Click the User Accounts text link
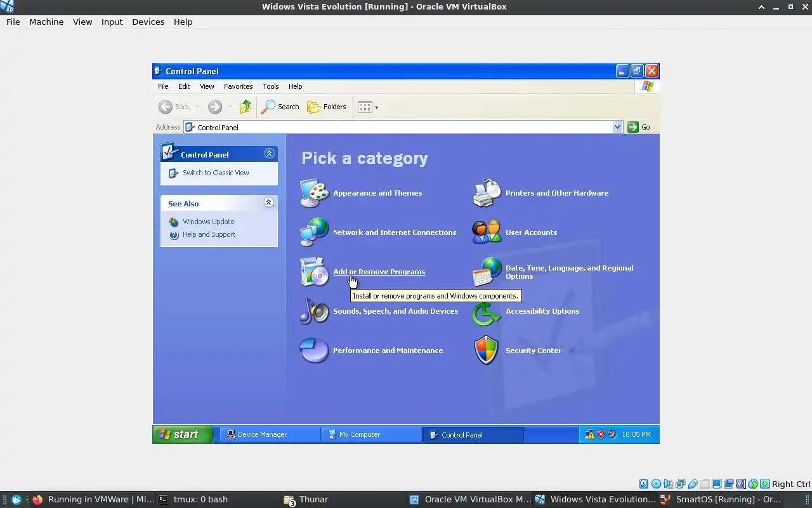 click(531, 232)
